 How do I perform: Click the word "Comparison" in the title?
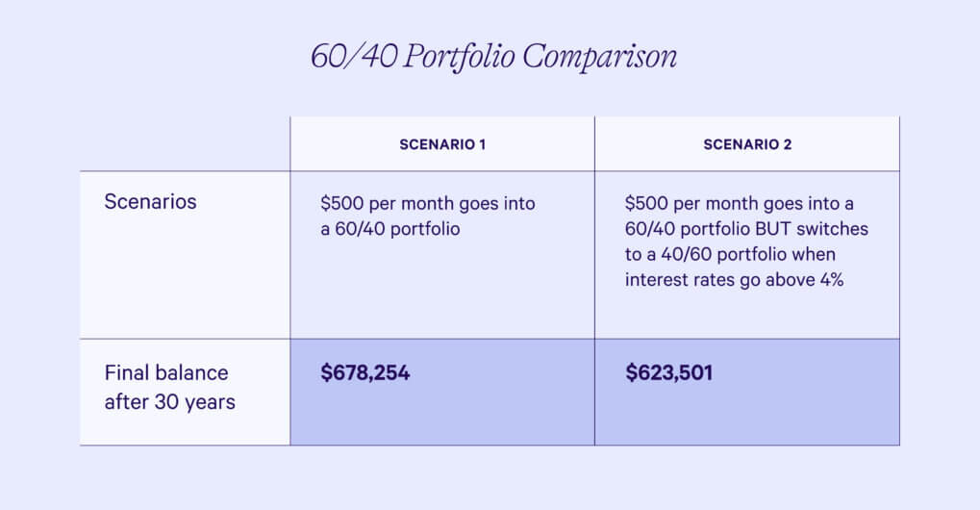click(600, 57)
